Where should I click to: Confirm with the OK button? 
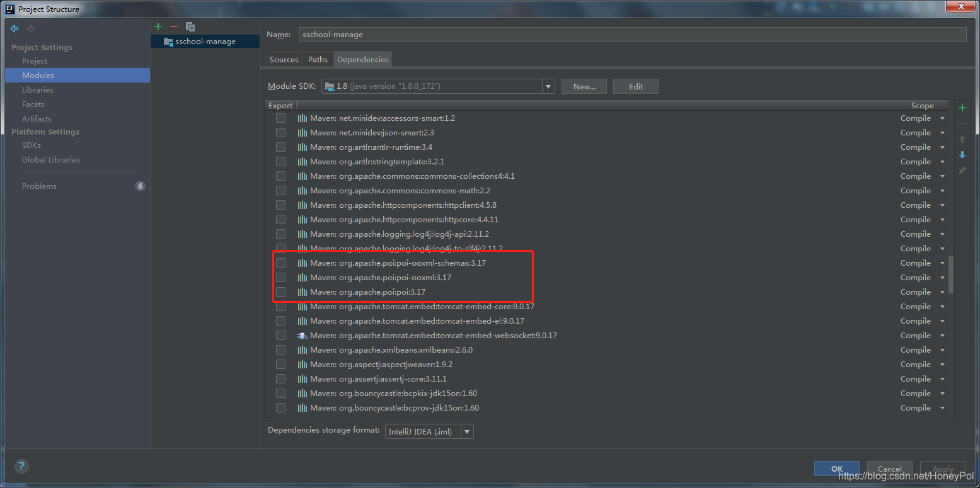[837, 468]
